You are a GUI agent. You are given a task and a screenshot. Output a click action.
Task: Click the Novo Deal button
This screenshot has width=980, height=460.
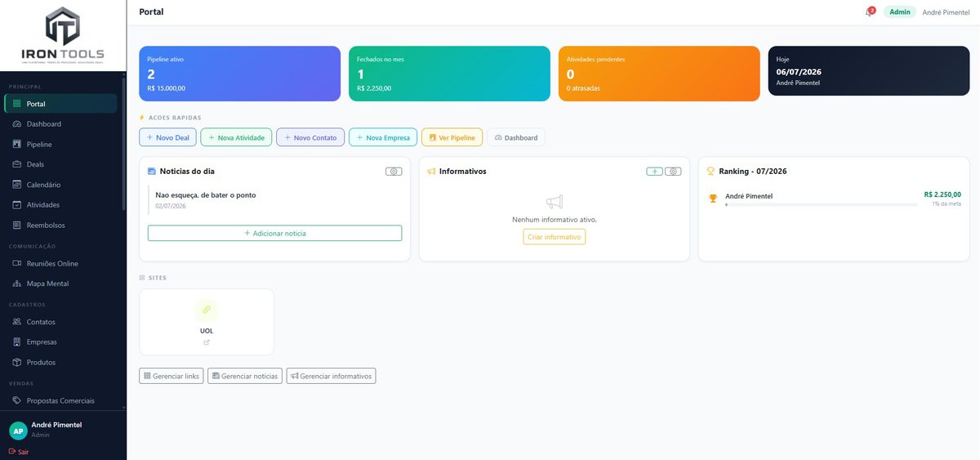[168, 137]
